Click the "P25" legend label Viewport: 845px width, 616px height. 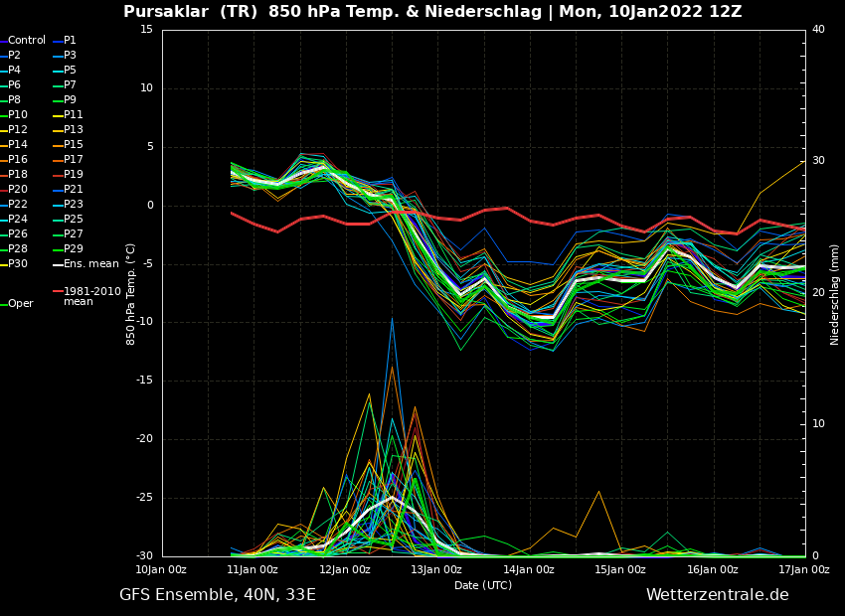(x=74, y=220)
